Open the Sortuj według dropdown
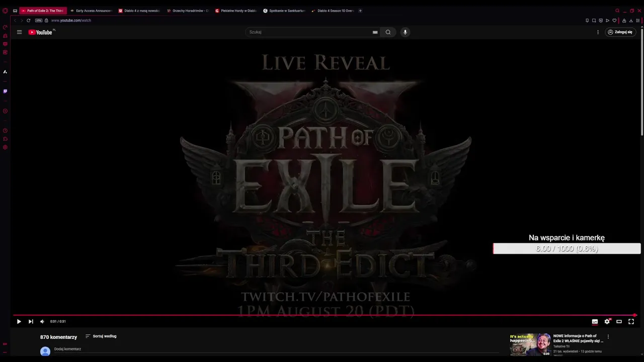The image size is (644, 362). click(x=101, y=336)
